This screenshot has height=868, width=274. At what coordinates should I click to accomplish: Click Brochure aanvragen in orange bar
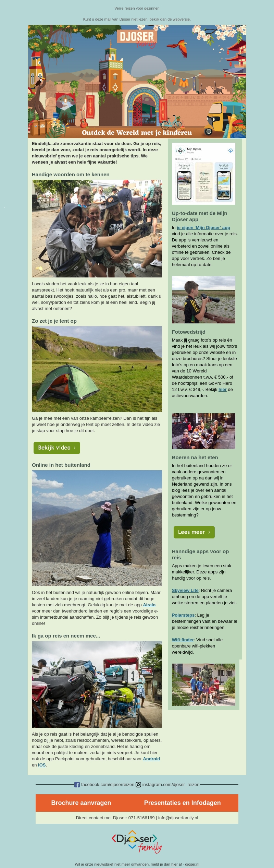[x=81, y=802]
